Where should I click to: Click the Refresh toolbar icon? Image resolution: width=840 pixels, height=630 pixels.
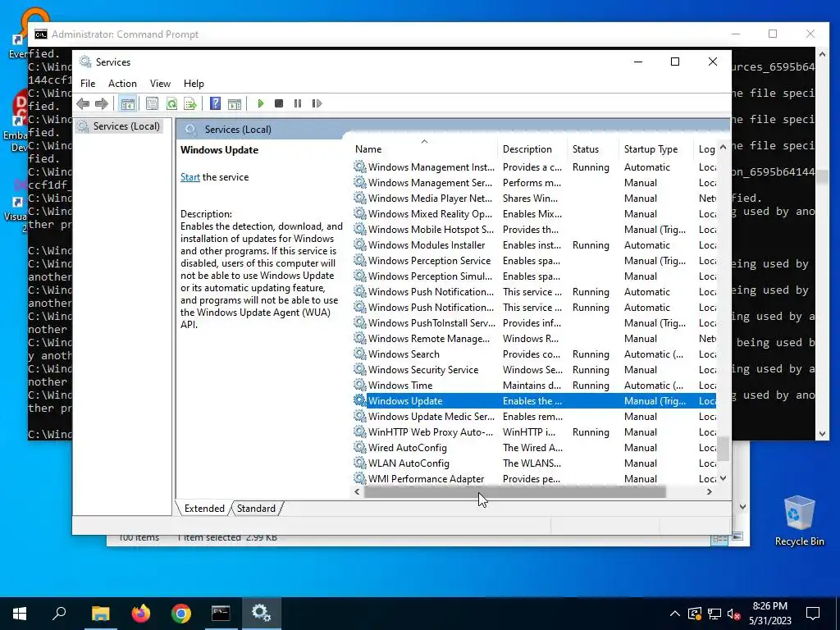point(171,103)
